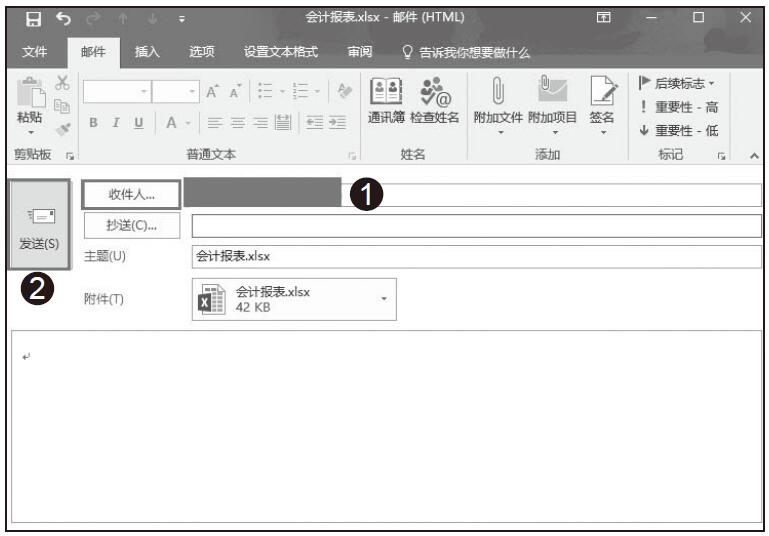Image resolution: width=769 pixels, height=536 pixels.
Task: Click the To (收件人...) button
Action: (x=131, y=194)
